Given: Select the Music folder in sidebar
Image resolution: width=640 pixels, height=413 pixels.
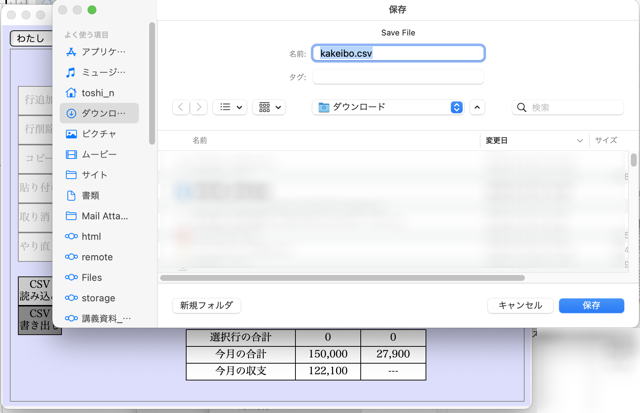Looking at the screenshot, I should (102, 72).
